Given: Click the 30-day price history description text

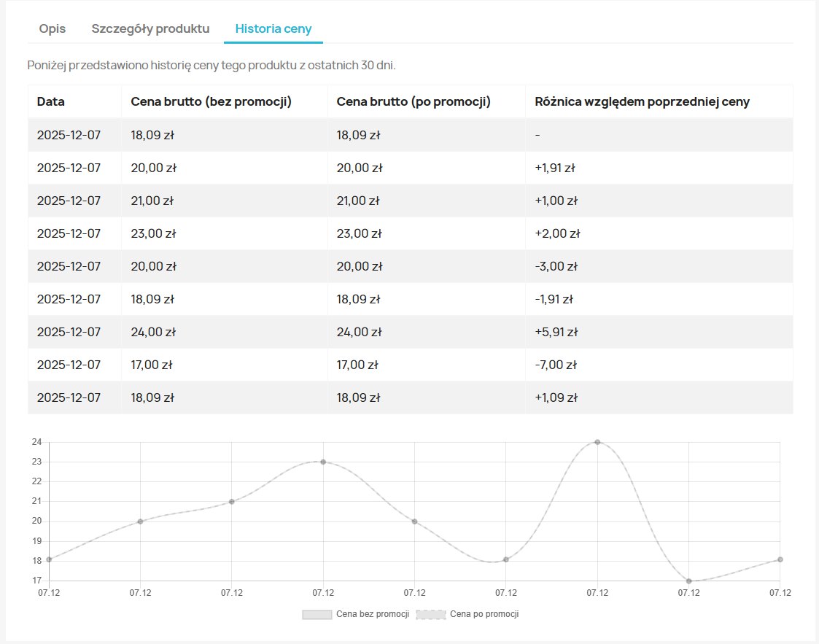Looking at the screenshot, I should [x=211, y=65].
